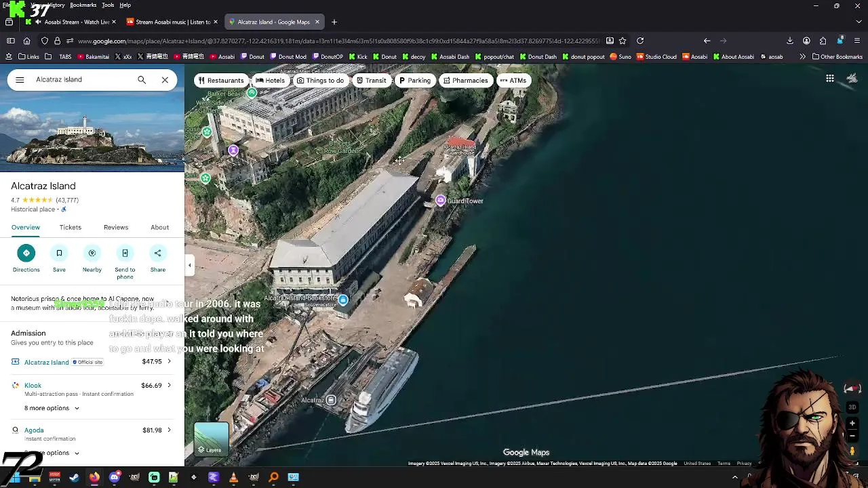
Task: Click the browser address bar URL
Action: [x=339, y=41]
